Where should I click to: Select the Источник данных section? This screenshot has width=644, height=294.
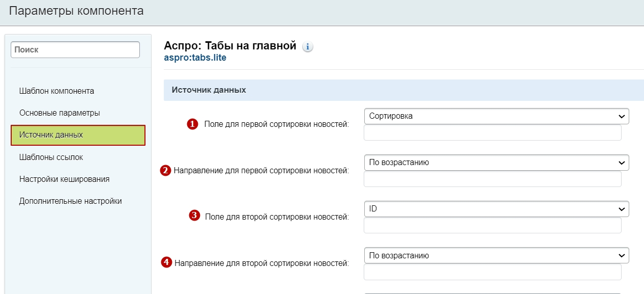point(78,135)
